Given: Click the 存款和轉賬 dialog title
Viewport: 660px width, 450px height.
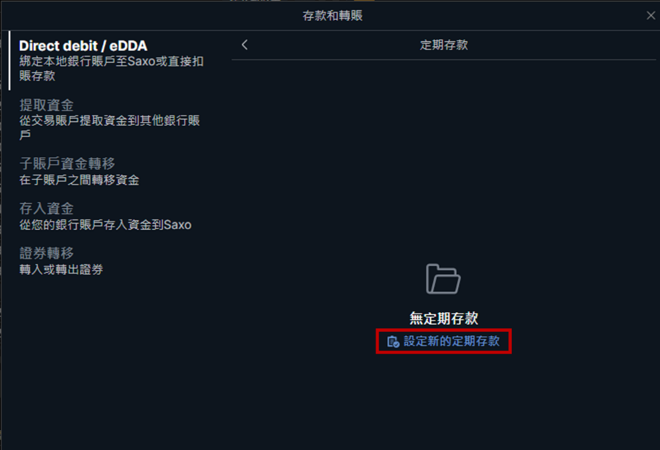Looking at the screenshot, I should pos(333,16).
